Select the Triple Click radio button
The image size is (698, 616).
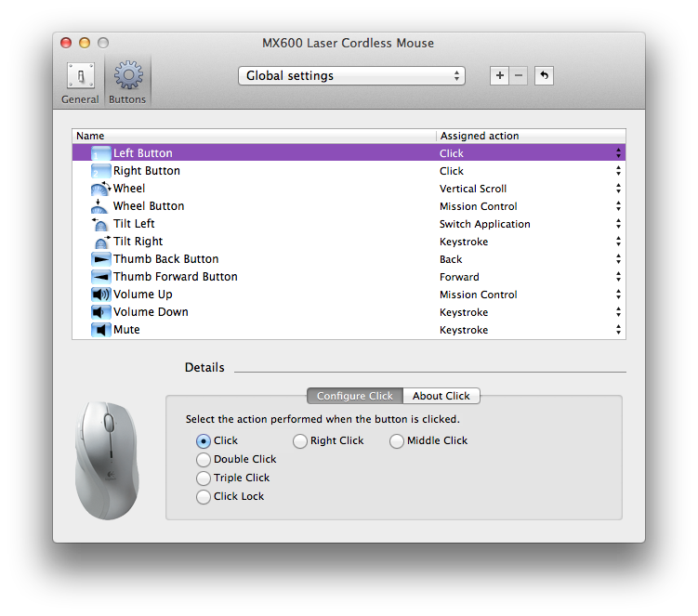(204, 478)
